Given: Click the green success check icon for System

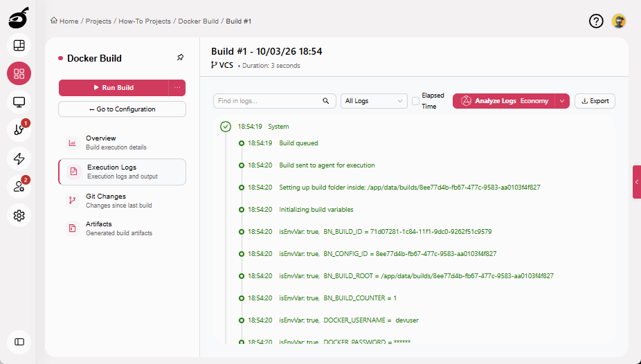Looking at the screenshot, I should click(x=226, y=127).
